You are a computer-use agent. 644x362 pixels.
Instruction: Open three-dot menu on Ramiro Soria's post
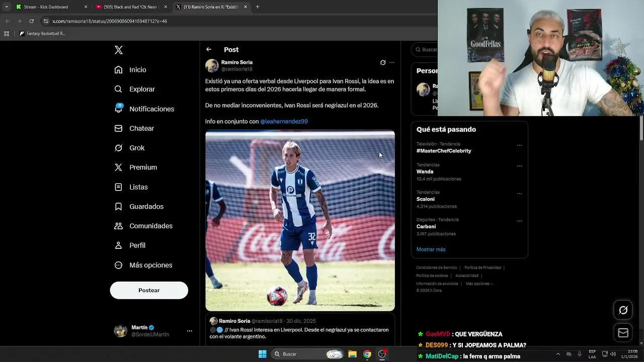(x=392, y=62)
